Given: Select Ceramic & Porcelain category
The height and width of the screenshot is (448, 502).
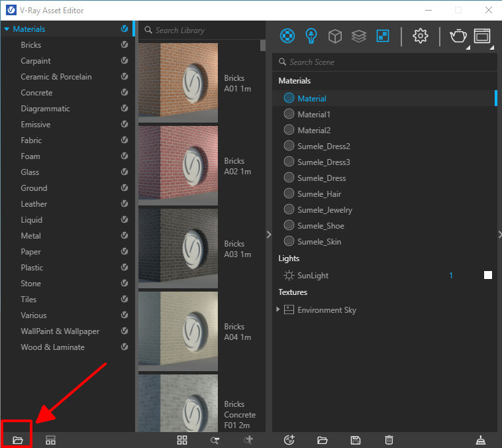Looking at the screenshot, I should tap(56, 77).
